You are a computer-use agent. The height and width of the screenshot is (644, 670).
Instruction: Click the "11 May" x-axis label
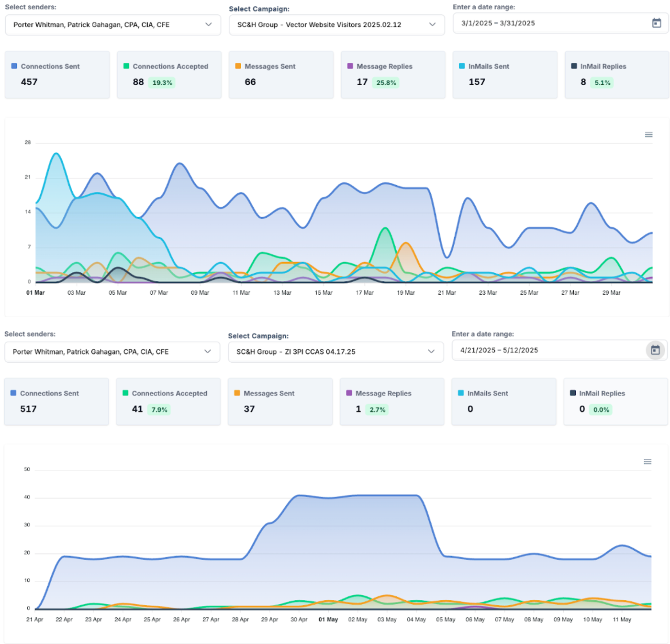click(x=622, y=619)
